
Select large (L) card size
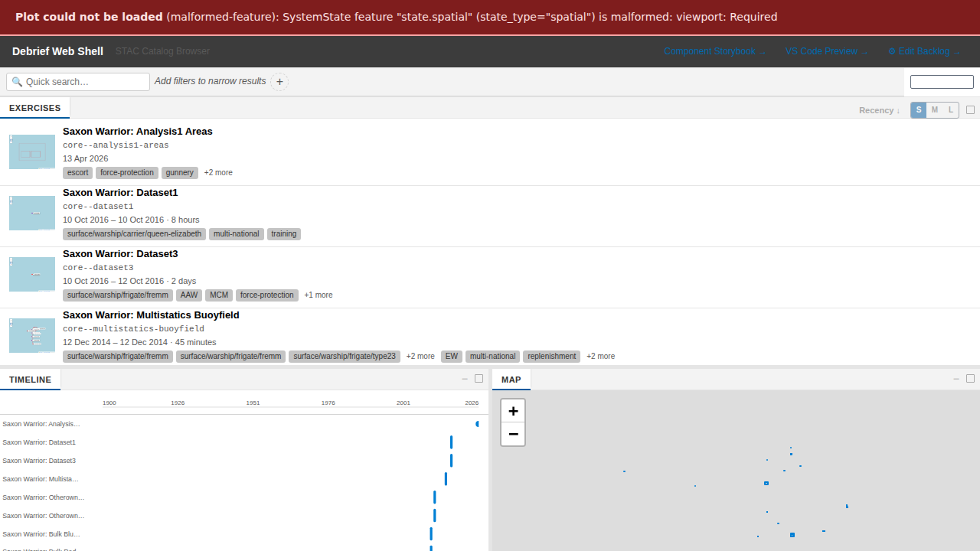pos(951,110)
